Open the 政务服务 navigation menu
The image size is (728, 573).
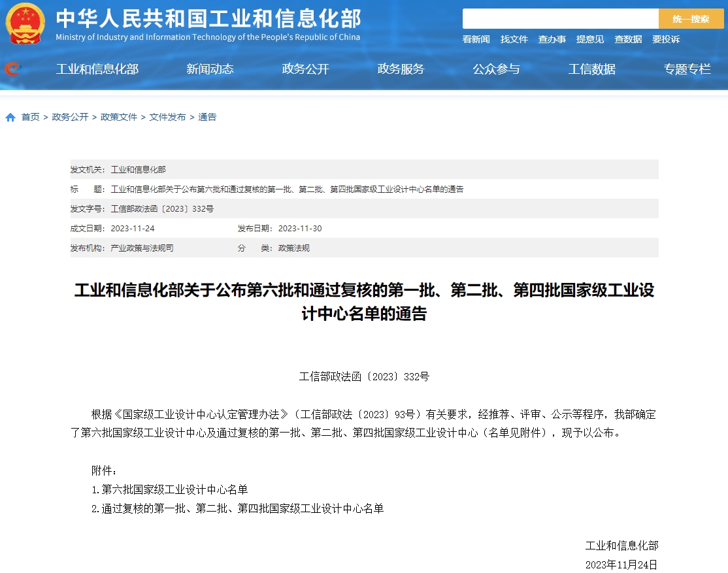pyautogui.click(x=401, y=69)
